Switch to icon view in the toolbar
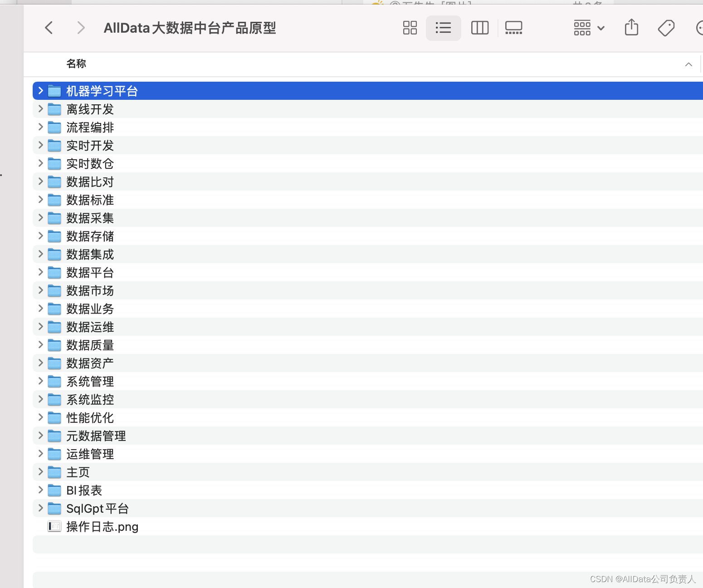This screenshot has width=703, height=588. point(410,28)
